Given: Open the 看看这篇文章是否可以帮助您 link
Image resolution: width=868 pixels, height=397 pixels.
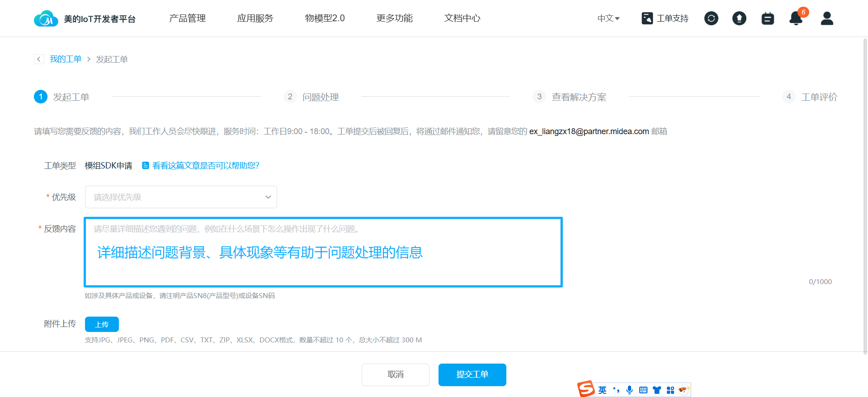Looking at the screenshot, I should coord(205,166).
